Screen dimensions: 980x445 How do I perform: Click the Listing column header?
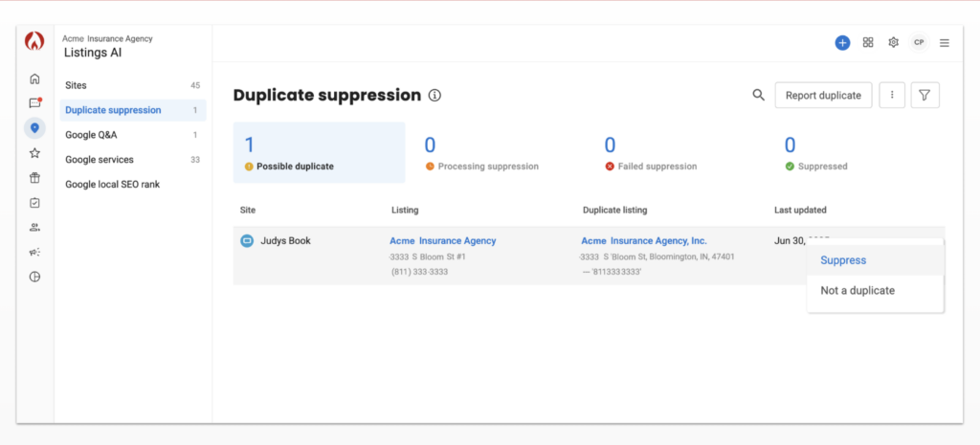pos(405,210)
